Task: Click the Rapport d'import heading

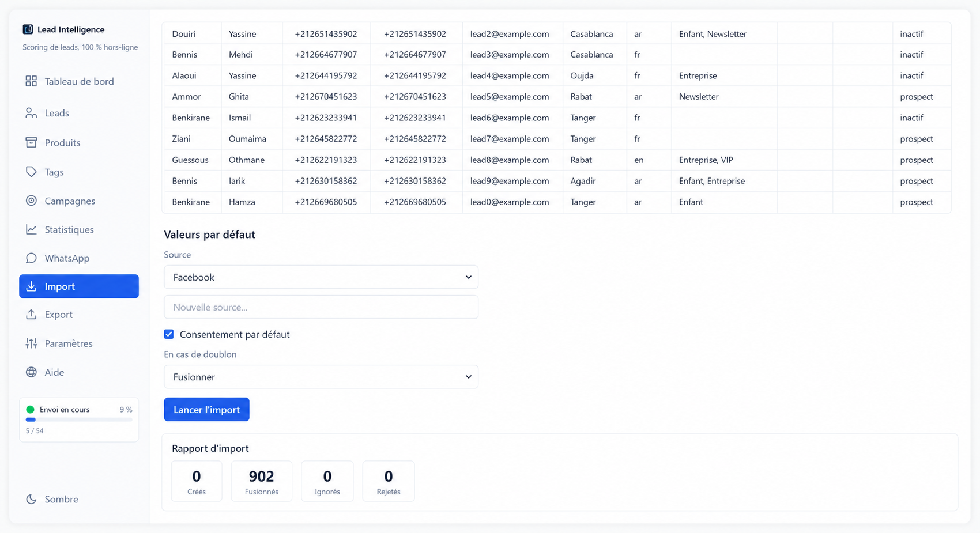Action: pos(210,448)
